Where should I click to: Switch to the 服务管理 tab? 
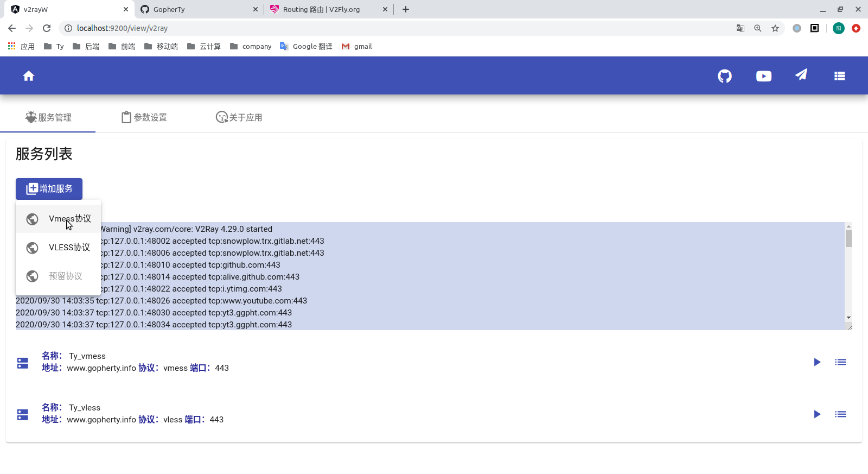click(x=48, y=117)
